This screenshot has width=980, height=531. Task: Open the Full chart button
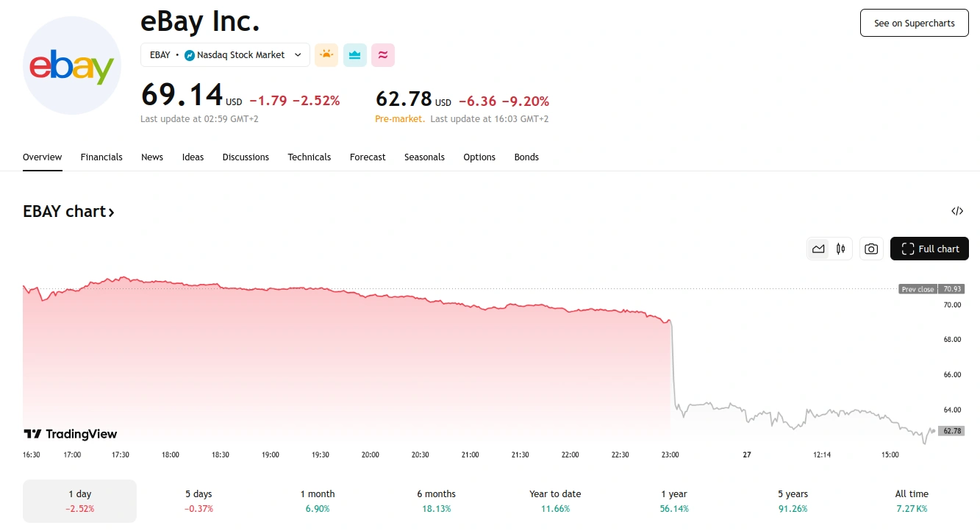click(x=929, y=249)
